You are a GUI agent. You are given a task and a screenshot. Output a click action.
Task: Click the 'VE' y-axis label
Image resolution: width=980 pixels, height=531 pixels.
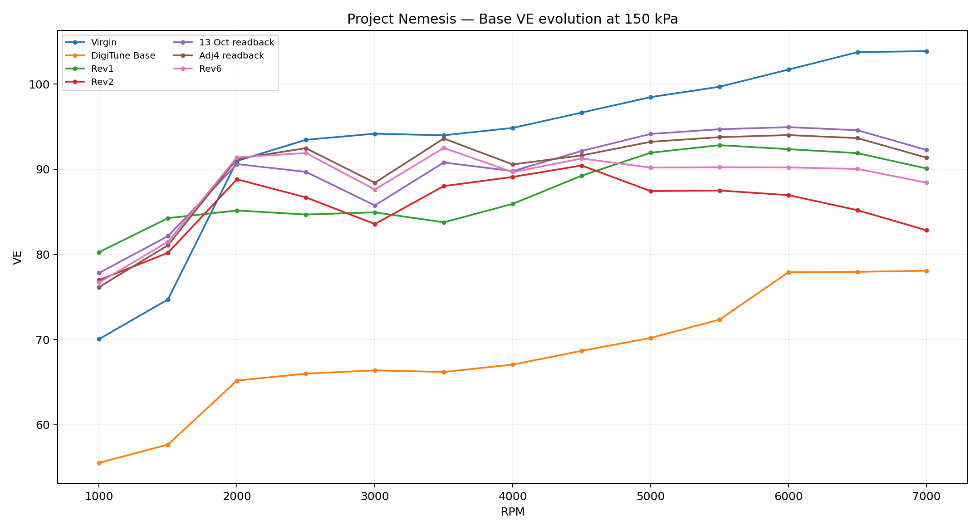(x=17, y=257)
